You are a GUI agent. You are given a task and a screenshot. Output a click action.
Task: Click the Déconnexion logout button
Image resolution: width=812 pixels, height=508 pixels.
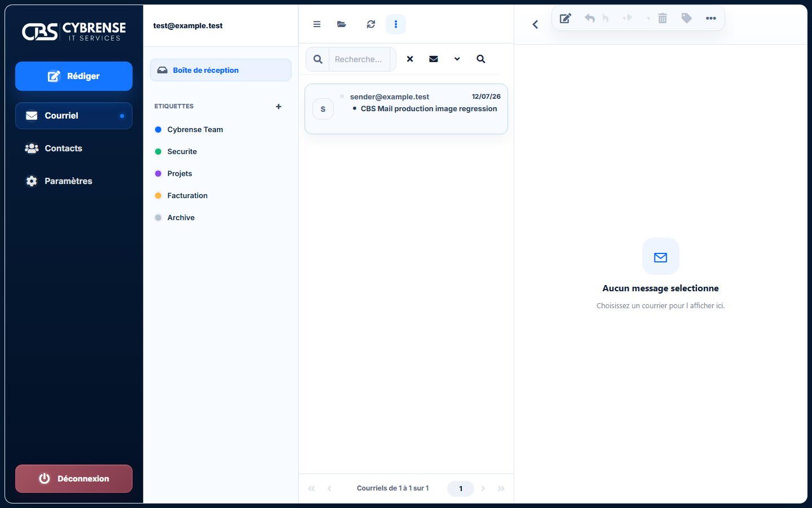coord(74,479)
